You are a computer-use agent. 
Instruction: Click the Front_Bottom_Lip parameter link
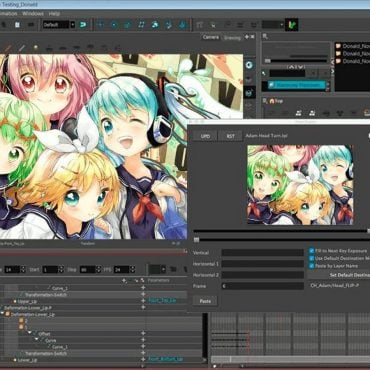pyautogui.click(x=166, y=359)
